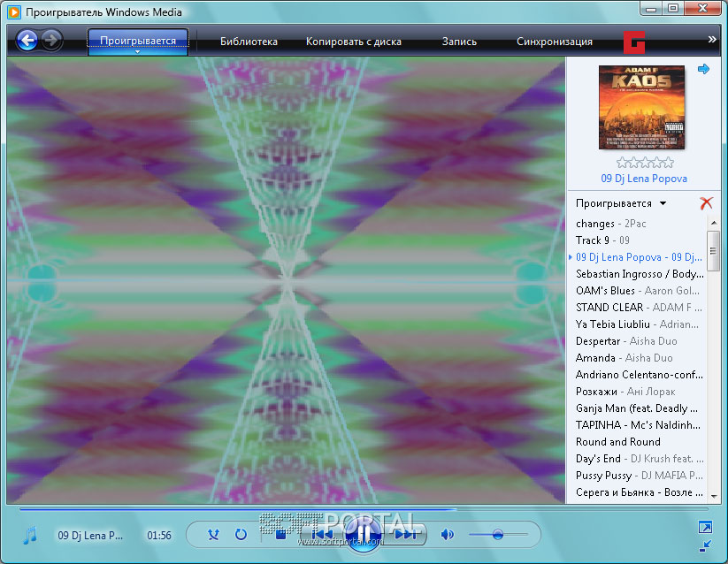The width and height of the screenshot is (728, 564).
Task: Expand the arrow under Проигрывается tab
Action: click(137, 52)
